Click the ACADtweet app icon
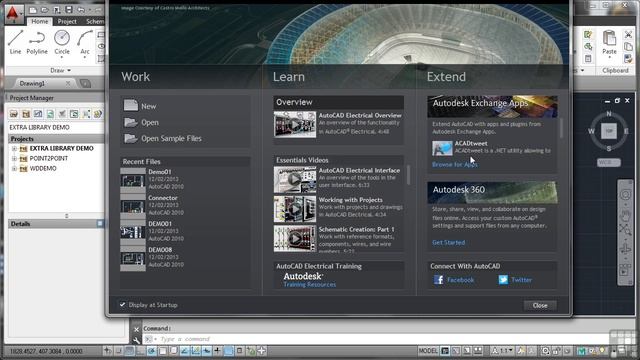 442,148
